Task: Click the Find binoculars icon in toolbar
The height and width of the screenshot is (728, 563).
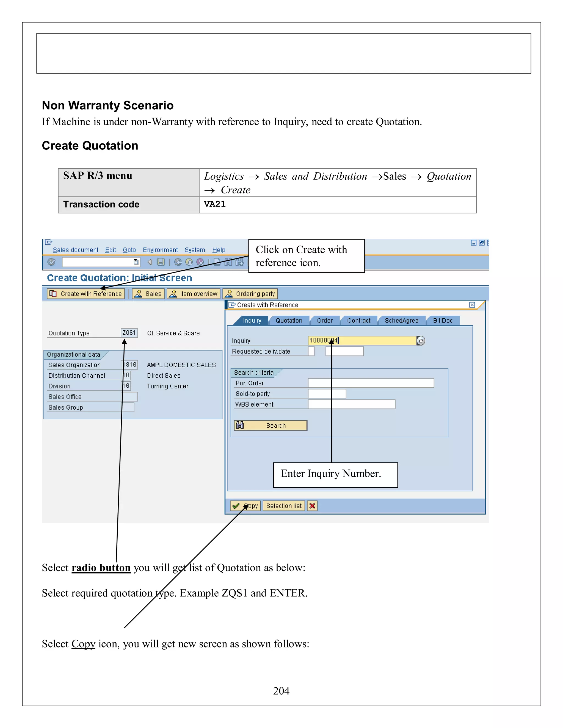Action: (228, 262)
